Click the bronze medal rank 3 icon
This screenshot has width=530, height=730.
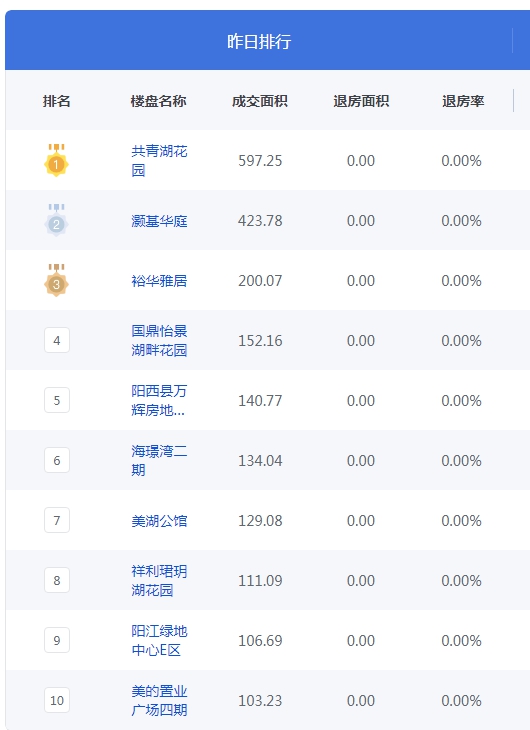(56, 280)
